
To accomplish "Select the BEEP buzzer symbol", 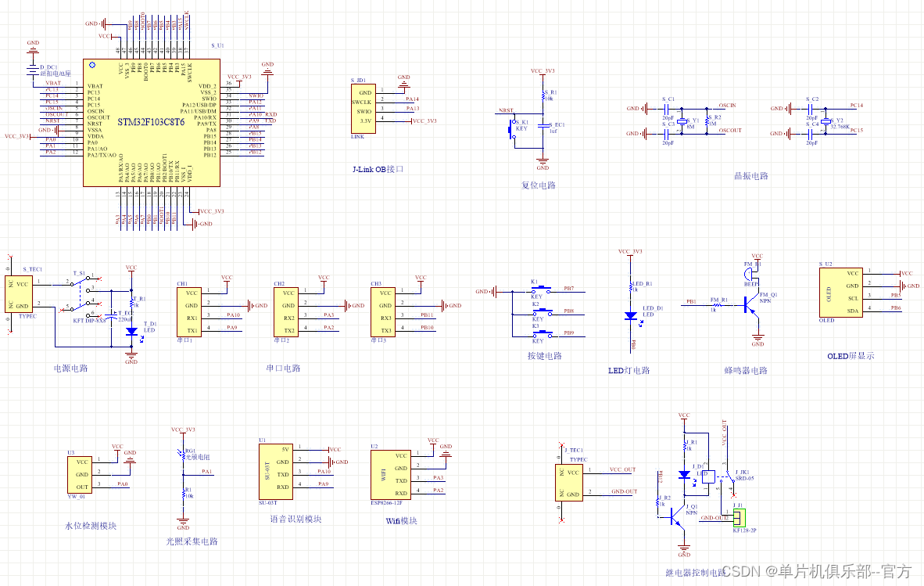I will tap(749, 274).
